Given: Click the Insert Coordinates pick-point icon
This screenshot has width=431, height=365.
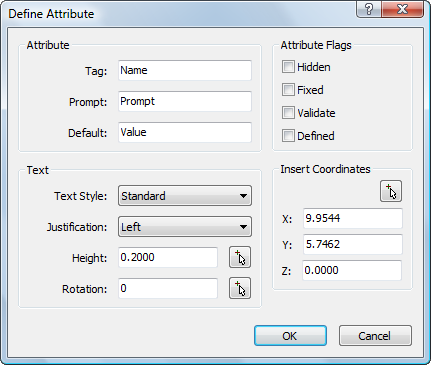Looking at the screenshot, I should [x=391, y=191].
